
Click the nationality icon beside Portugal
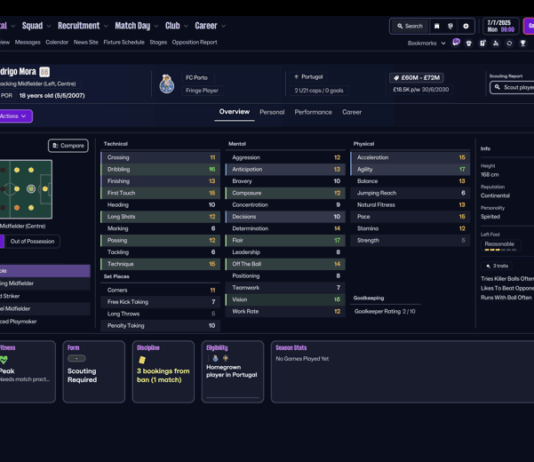pyautogui.click(x=296, y=77)
